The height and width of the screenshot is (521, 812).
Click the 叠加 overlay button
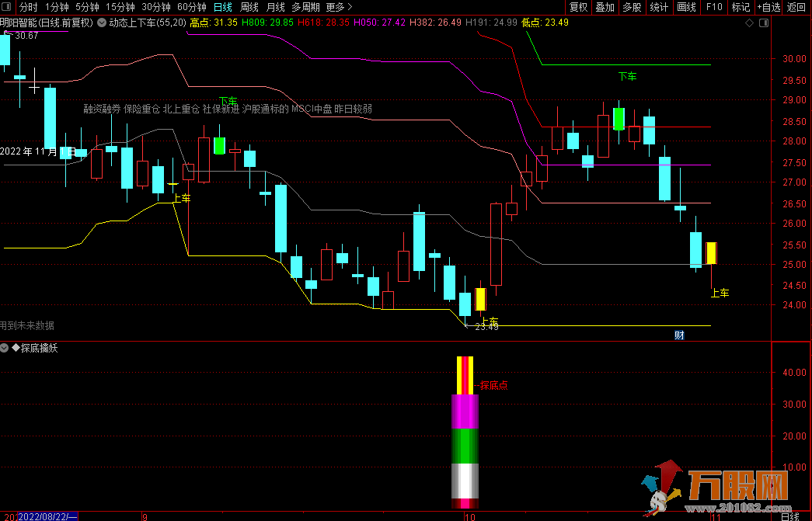(605, 7)
